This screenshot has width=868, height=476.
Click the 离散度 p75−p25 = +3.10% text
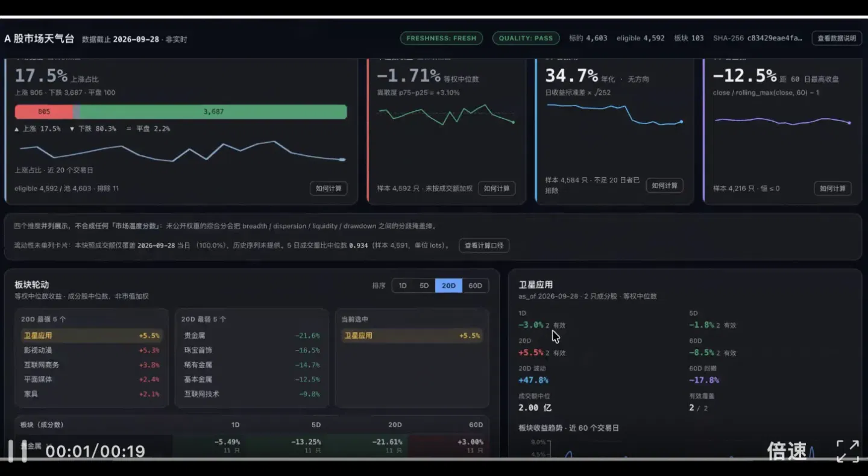coord(418,93)
